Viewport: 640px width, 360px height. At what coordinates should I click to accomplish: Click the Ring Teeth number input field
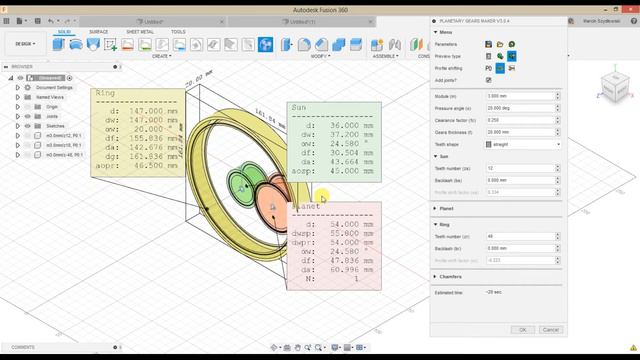[x=520, y=236]
